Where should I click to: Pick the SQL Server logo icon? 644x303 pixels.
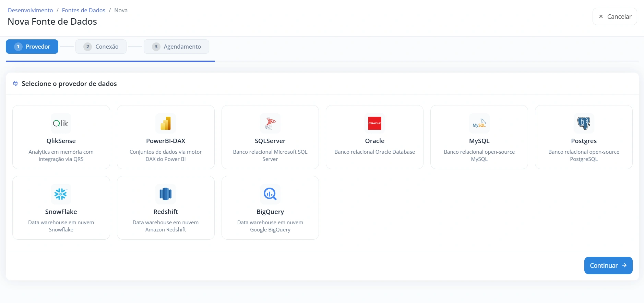(270, 123)
